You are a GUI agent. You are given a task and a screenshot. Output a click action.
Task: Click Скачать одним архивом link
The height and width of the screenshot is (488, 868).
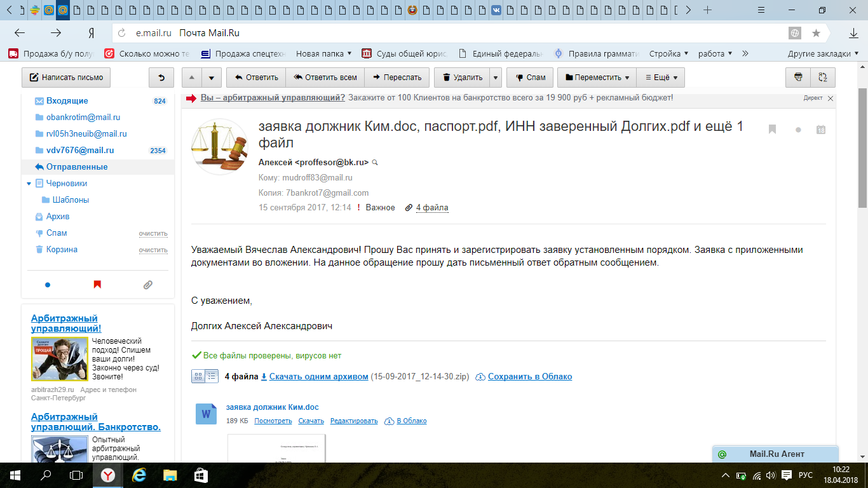318,376
